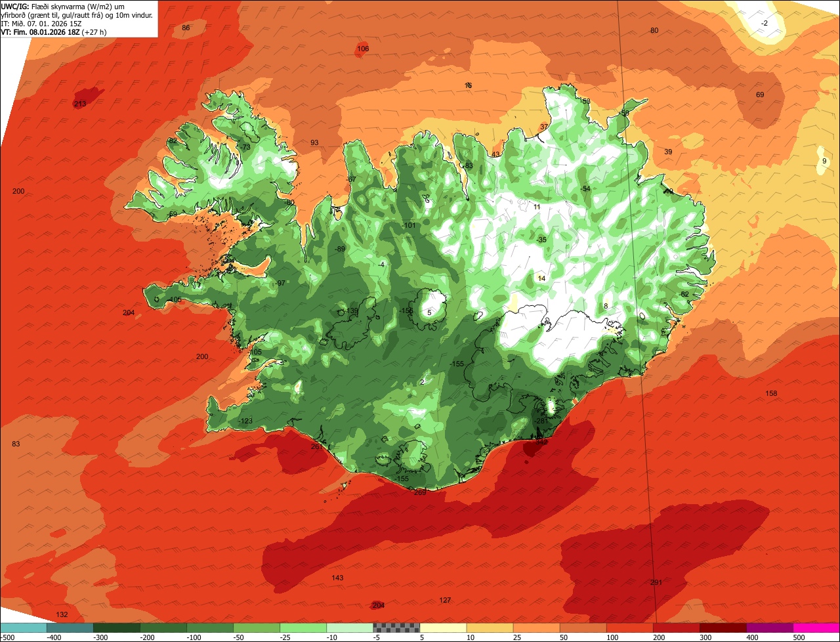This screenshot has width=840, height=642.
Task: Click the map value 80
Action: tap(654, 31)
